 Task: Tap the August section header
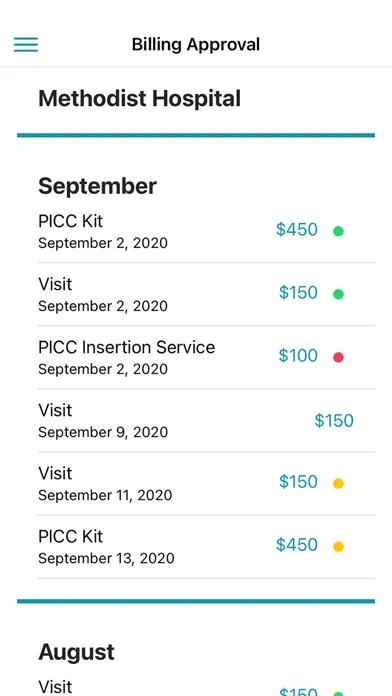(x=76, y=652)
